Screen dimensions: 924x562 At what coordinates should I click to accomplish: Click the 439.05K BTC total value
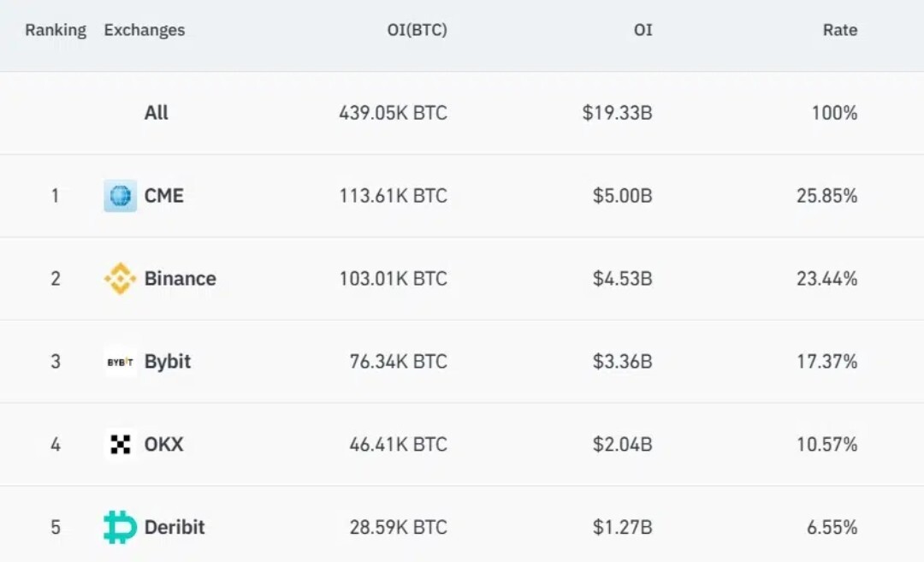393,113
